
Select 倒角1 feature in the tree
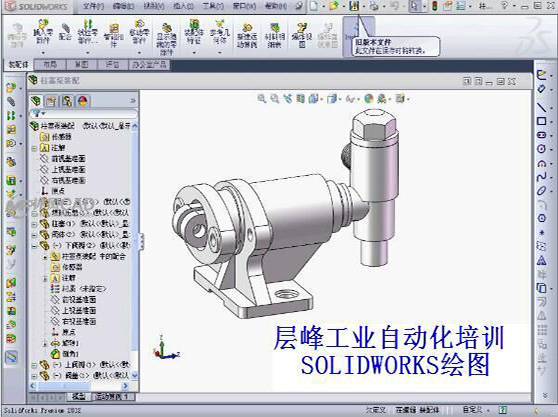65,353
